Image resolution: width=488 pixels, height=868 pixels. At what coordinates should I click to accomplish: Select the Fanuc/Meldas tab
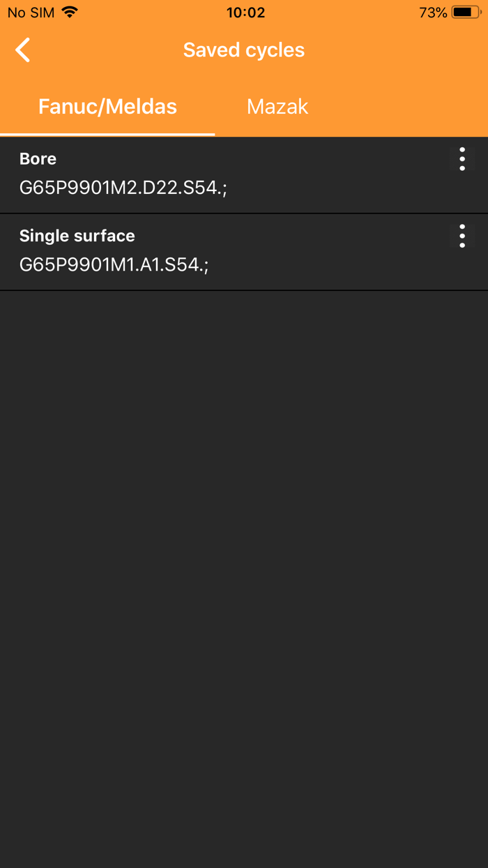107,107
